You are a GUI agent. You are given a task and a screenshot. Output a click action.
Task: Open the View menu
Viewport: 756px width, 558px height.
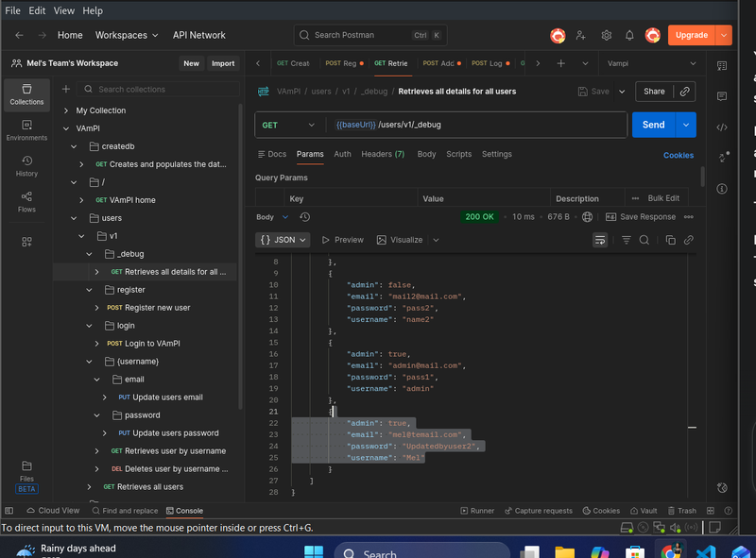point(64,10)
